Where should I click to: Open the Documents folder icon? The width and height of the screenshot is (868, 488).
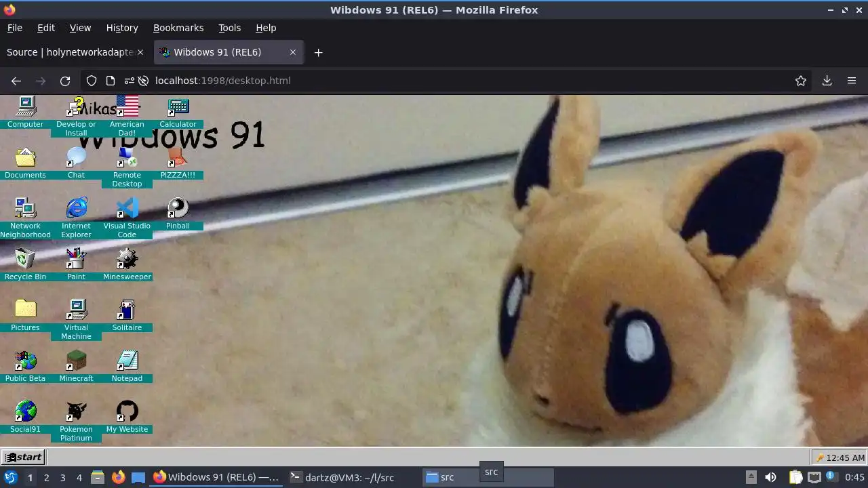(x=25, y=163)
